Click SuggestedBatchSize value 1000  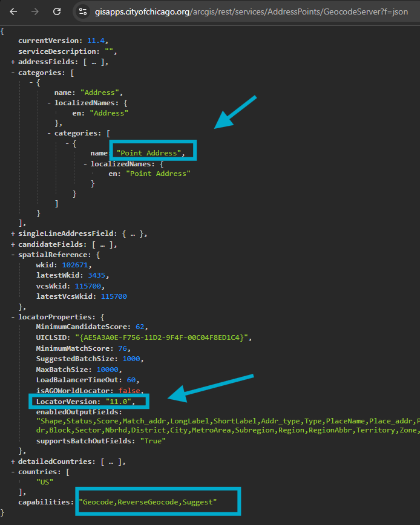pyautogui.click(x=131, y=359)
